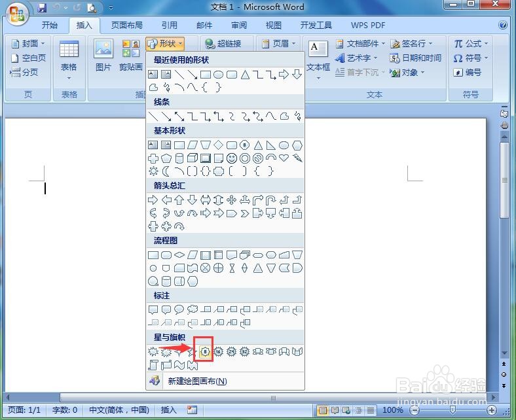Insert a page break (分页)
The image size is (516, 420).
pyautogui.click(x=24, y=72)
